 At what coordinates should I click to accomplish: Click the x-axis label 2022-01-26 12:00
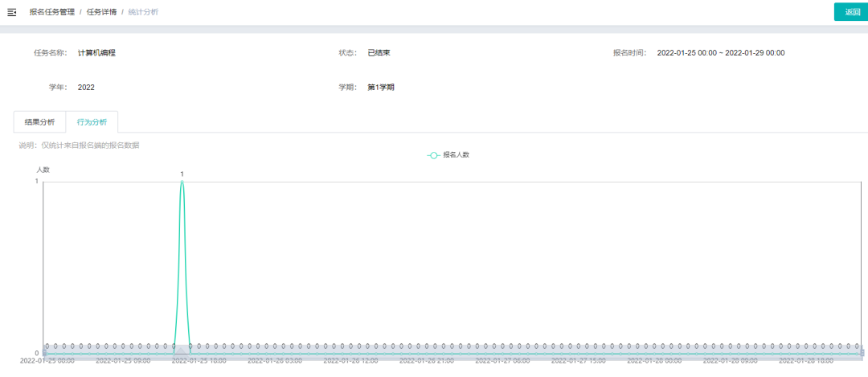pyautogui.click(x=350, y=361)
